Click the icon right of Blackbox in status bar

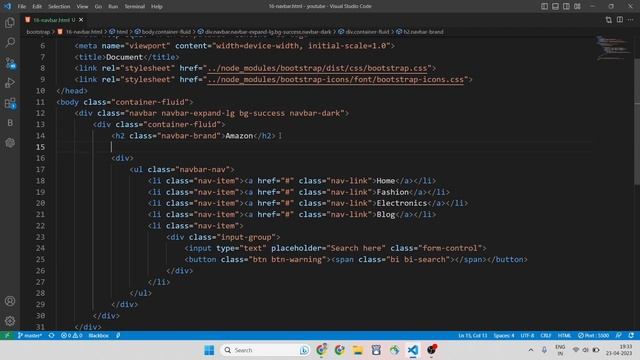[118, 336]
